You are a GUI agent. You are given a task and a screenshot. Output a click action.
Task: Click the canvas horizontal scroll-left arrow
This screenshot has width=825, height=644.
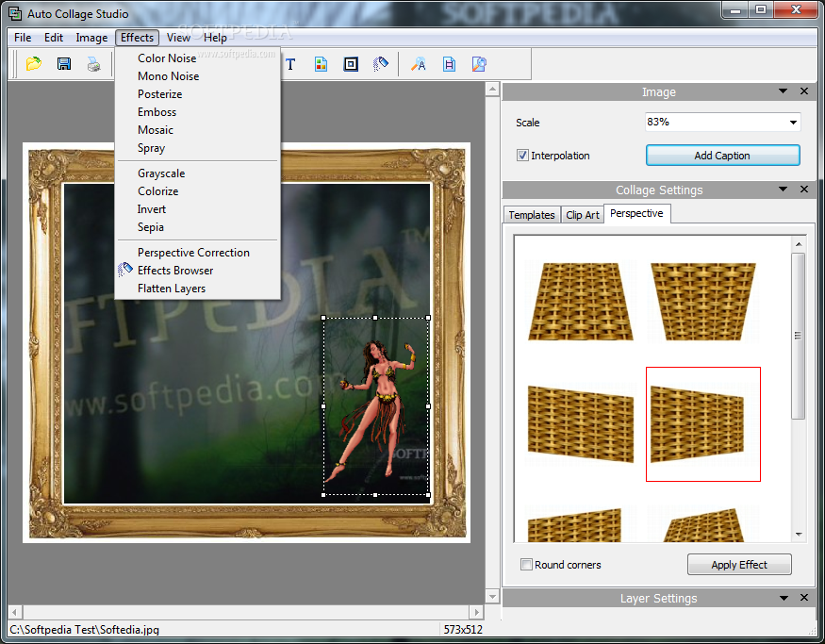point(15,612)
